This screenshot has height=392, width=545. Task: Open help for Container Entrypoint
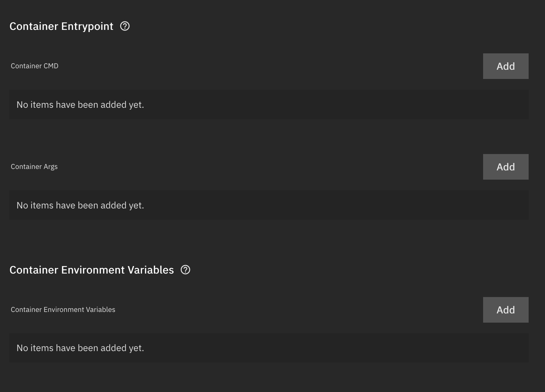point(125,26)
